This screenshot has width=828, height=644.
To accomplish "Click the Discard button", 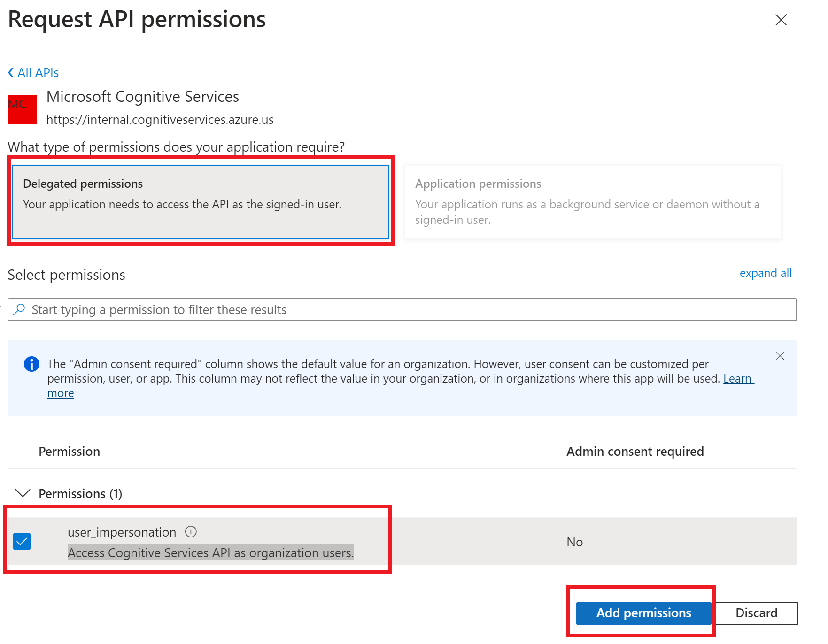I will [x=756, y=613].
